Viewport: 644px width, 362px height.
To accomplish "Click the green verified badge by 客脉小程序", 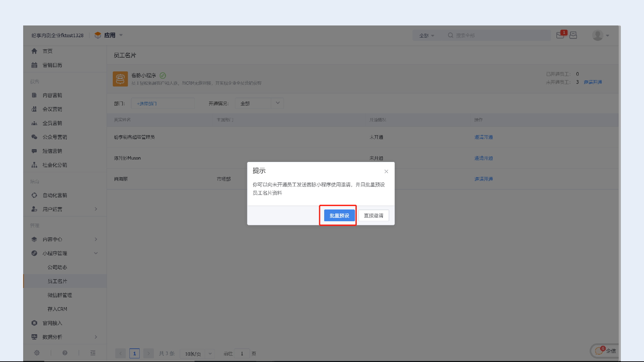I will 163,75.
